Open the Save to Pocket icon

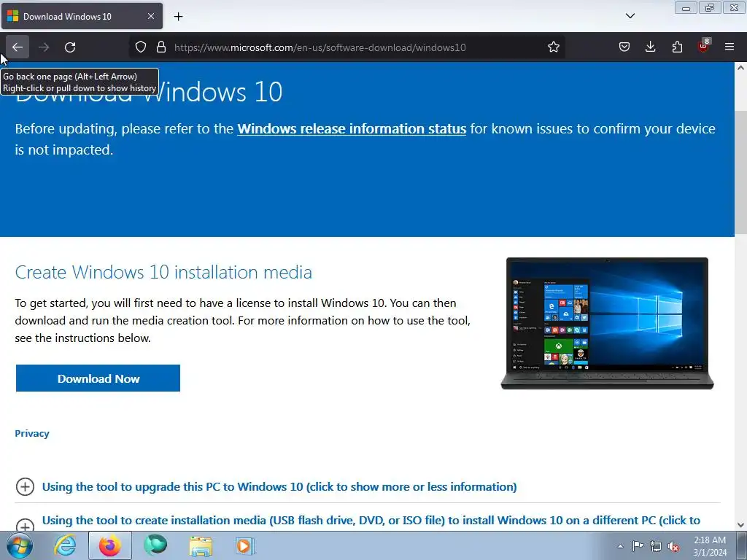tap(624, 47)
